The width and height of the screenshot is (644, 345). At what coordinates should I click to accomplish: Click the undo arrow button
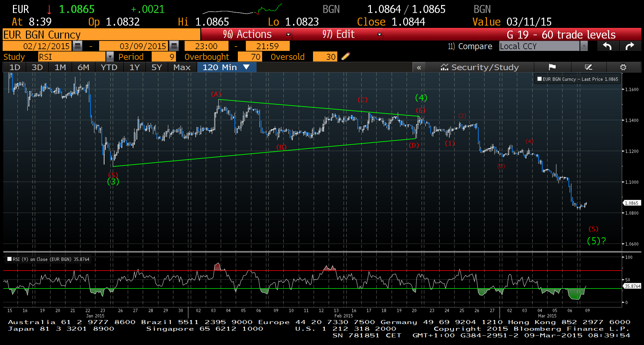pyautogui.click(x=607, y=46)
